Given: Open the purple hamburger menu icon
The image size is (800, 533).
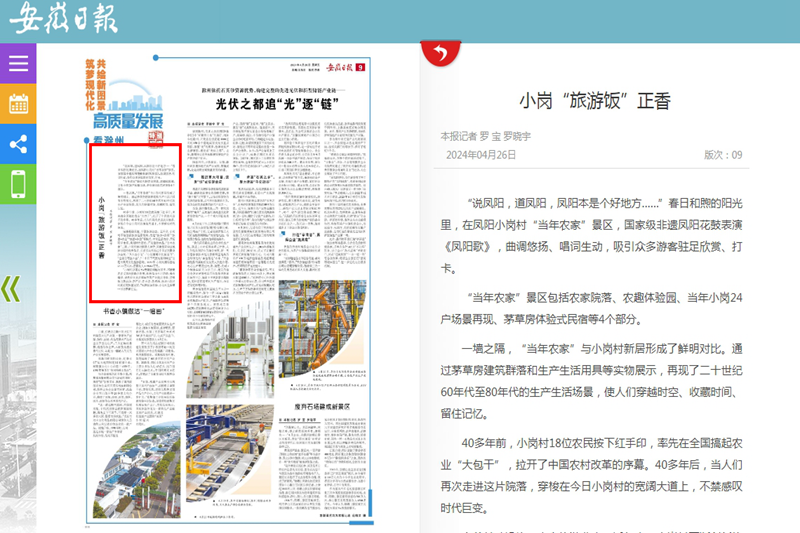Looking at the screenshot, I should point(18,63).
